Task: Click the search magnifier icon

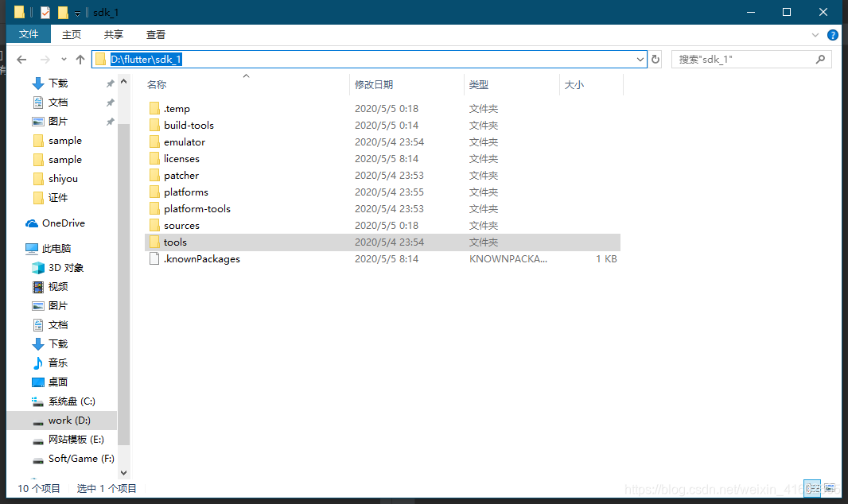Action: pos(820,60)
